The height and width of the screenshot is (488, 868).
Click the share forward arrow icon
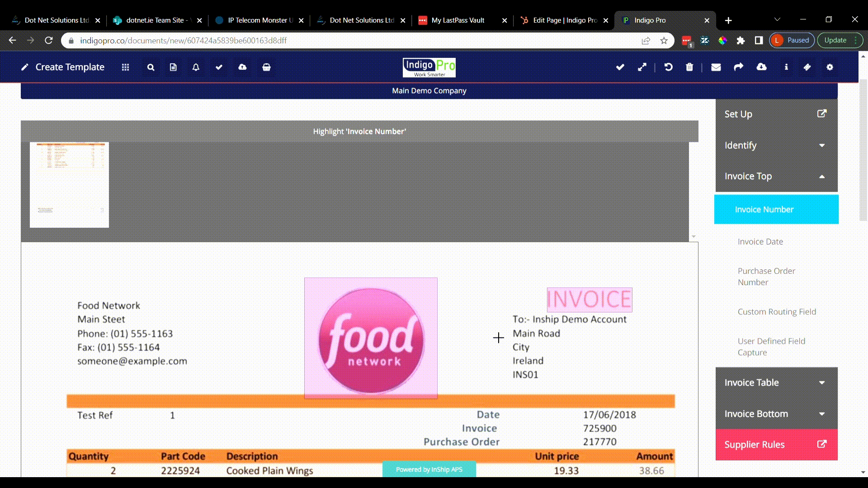pos(738,67)
